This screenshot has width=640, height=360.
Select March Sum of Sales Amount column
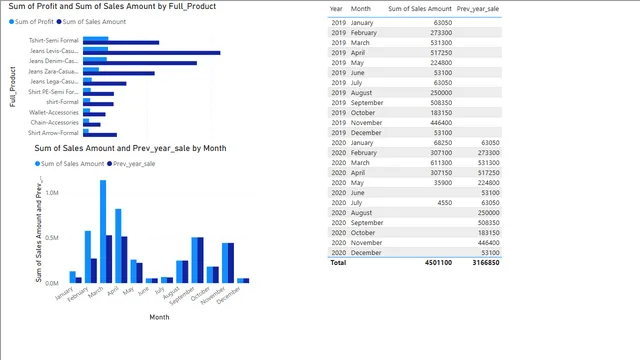click(103, 231)
